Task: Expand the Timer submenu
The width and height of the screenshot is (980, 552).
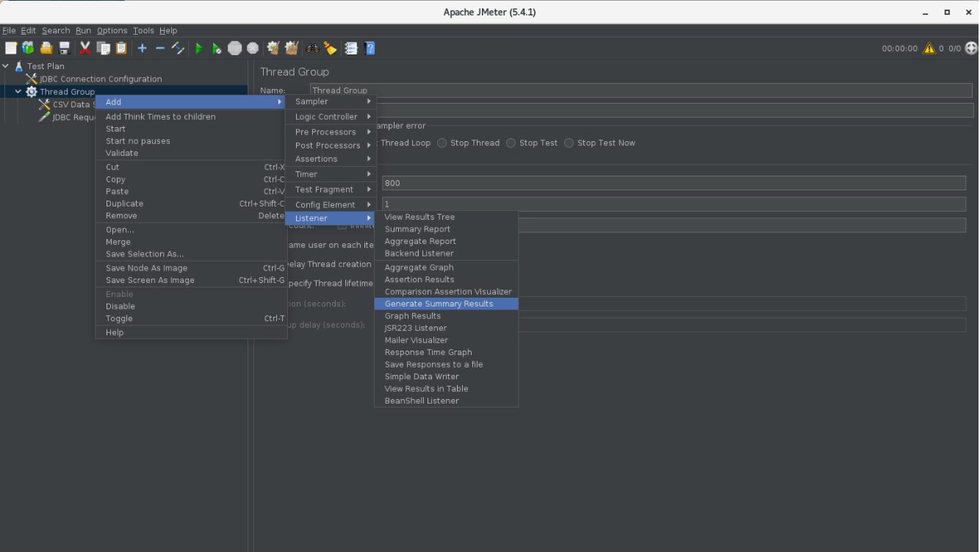Action: (331, 174)
